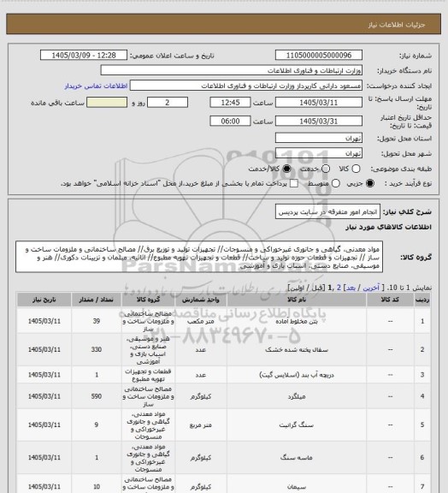Click quantity 39 in row 1
Image resolution: width=448 pixels, height=493 pixels.
(96, 321)
